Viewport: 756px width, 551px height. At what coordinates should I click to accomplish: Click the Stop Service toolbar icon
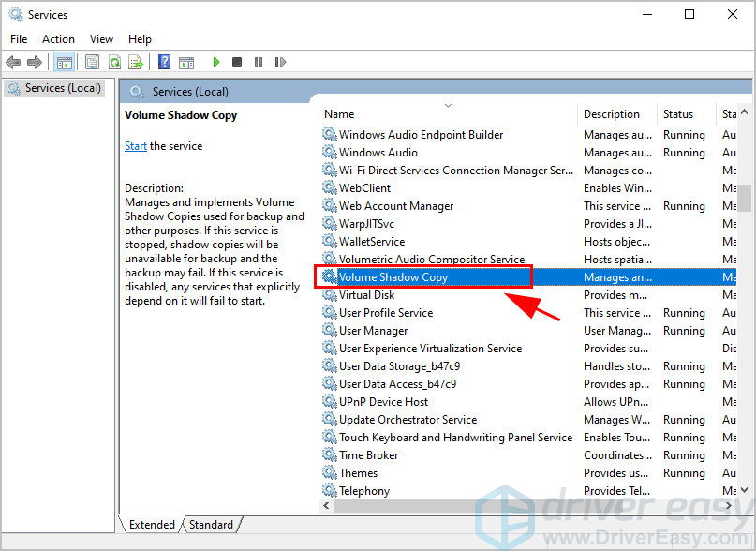pos(237,62)
